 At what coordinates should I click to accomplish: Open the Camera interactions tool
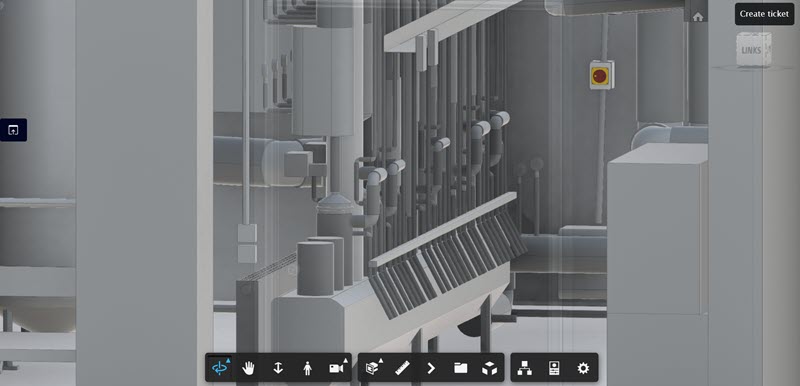336,368
